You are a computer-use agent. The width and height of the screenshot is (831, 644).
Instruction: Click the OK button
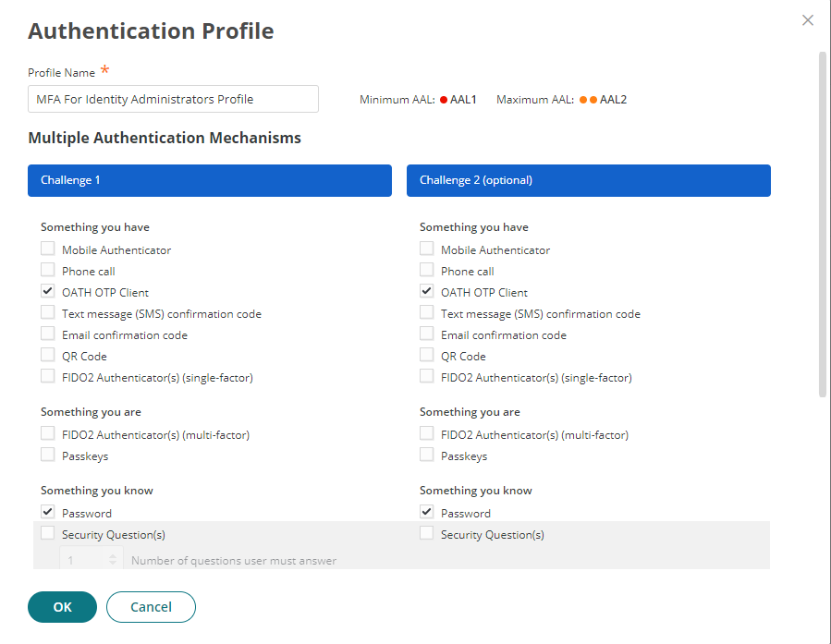coord(62,607)
